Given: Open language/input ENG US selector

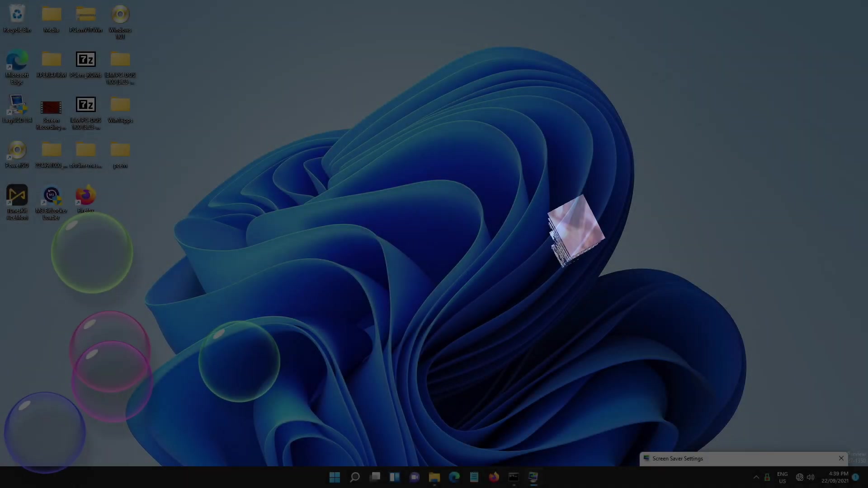Looking at the screenshot, I should click(782, 477).
